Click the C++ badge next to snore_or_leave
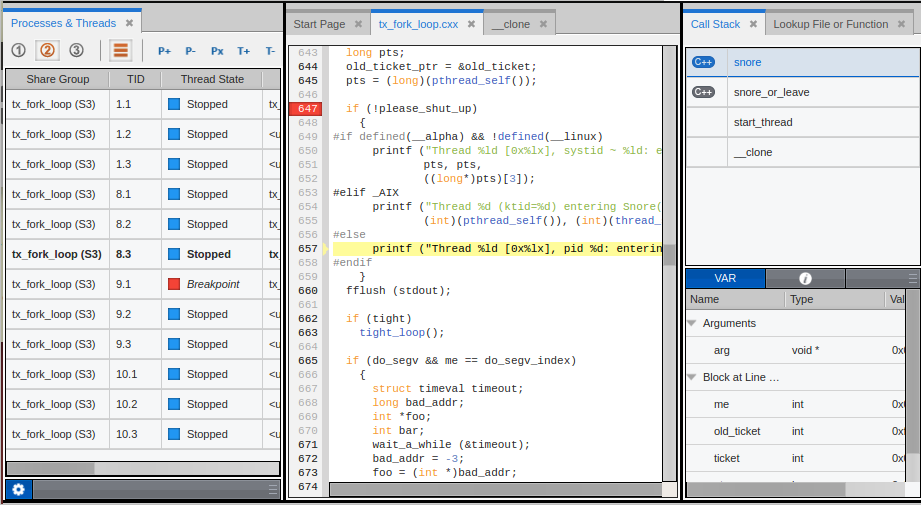Image resolution: width=921 pixels, height=505 pixels. pos(704,92)
